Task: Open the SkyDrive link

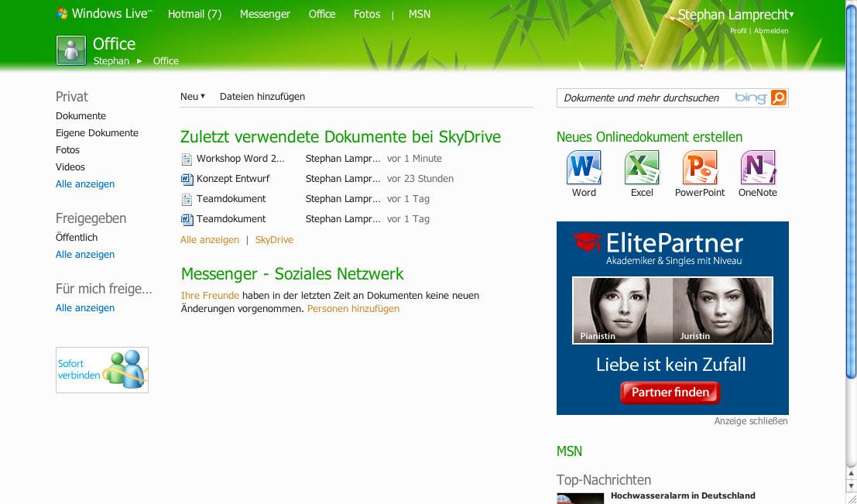Action: pos(274,239)
